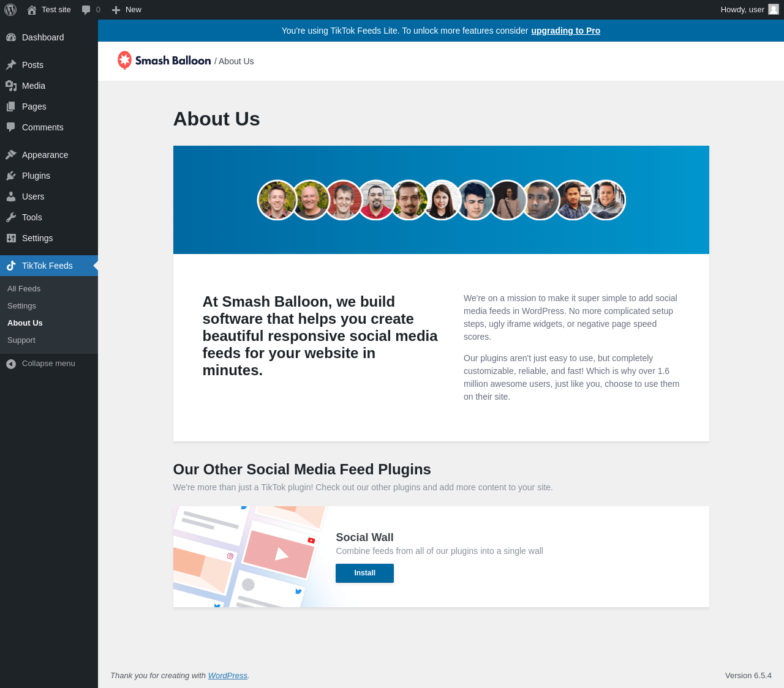Click the plus icon for New content
This screenshot has width=784, height=688.
click(x=116, y=10)
